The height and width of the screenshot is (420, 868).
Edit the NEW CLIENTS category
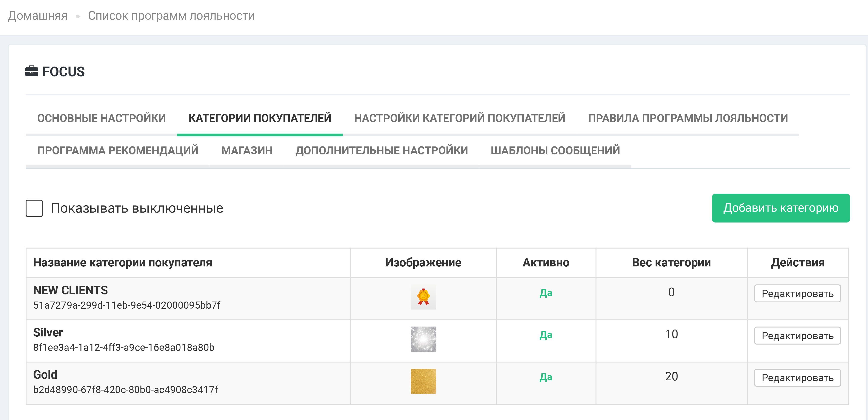pos(797,294)
